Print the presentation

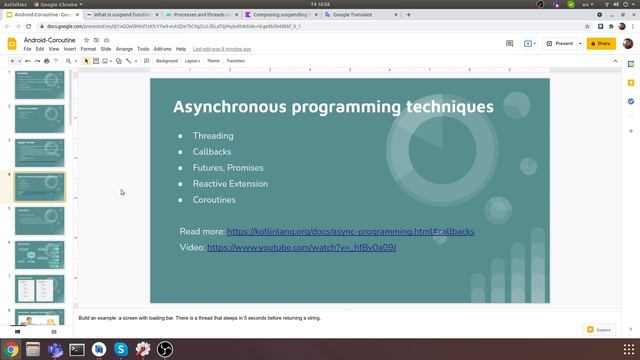pos(47,61)
